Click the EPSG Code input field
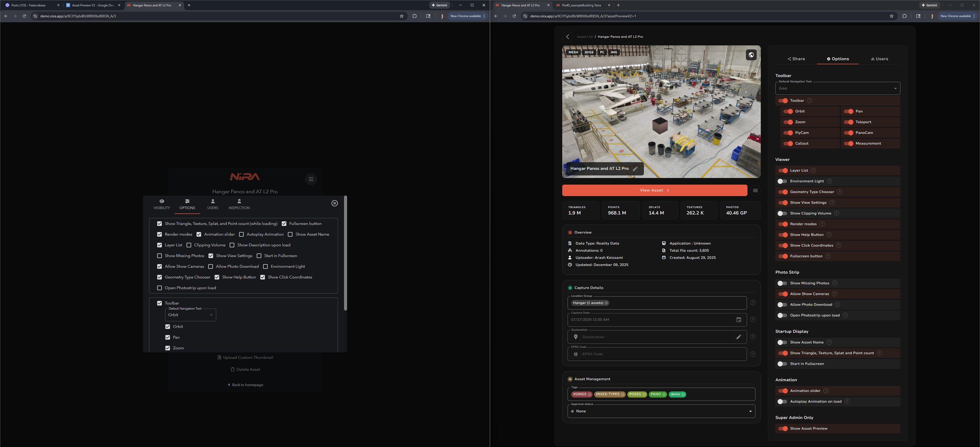980x447 pixels. tap(657, 354)
